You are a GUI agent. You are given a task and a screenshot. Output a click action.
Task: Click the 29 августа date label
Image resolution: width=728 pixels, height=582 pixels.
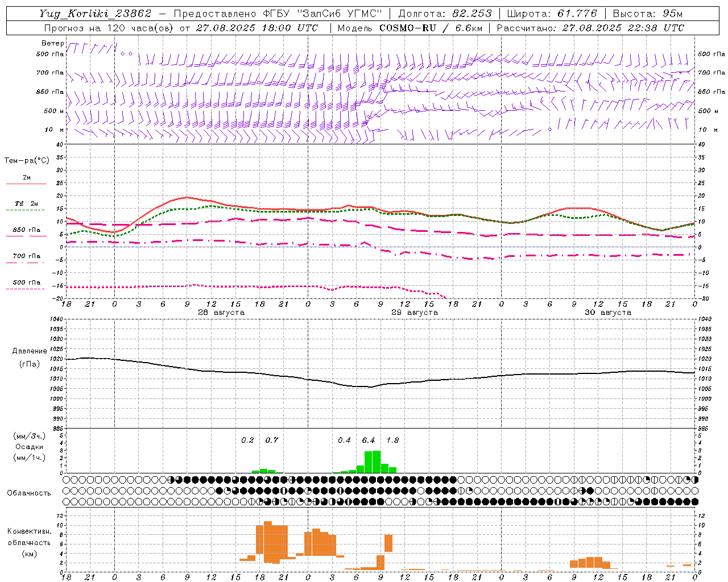(415, 313)
